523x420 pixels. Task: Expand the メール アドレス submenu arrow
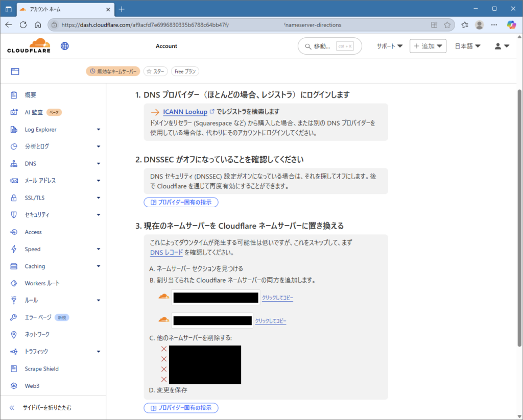coord(99,181)
